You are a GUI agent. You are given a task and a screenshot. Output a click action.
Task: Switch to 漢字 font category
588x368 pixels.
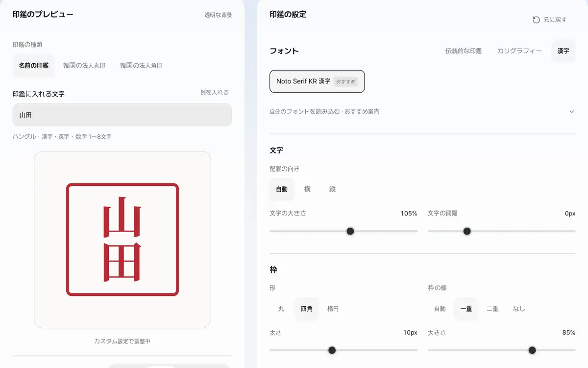coord(563,51)
